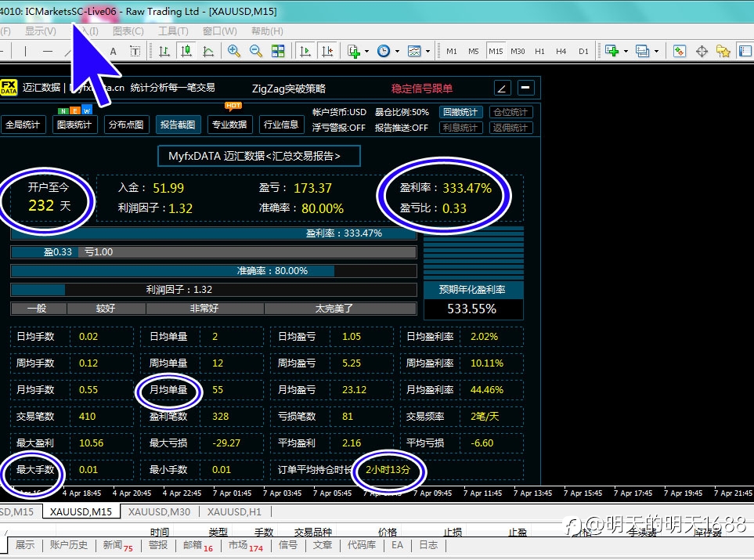
Task: Switch chart to line chart style
Action: [208, 51]
